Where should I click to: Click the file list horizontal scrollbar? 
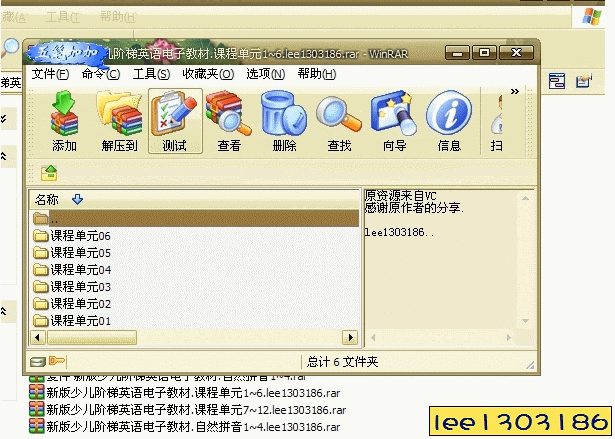pyautogui.click(x=190, y=337)
